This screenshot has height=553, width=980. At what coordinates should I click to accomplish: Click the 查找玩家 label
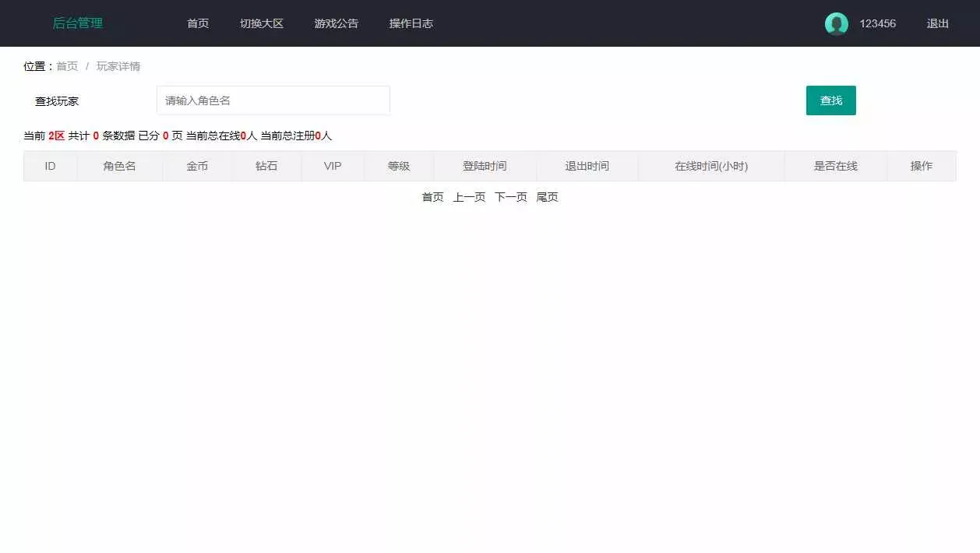tap(57, 101)
